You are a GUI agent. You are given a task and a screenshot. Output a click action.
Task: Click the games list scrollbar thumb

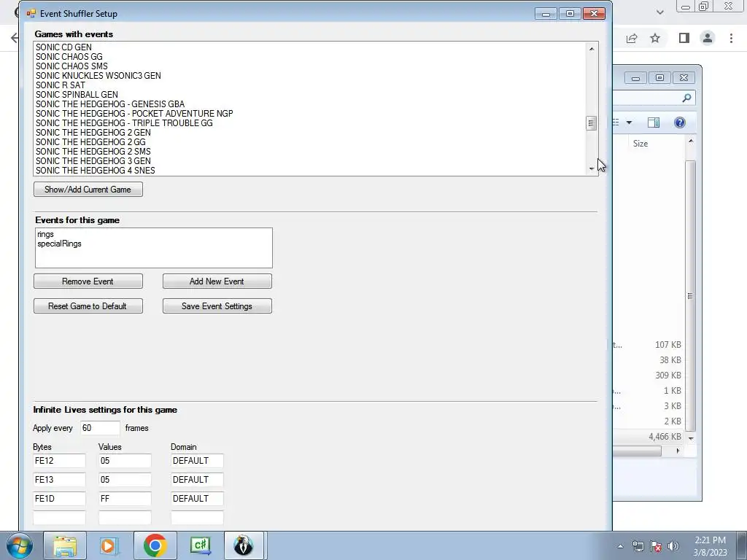click(591, 123)
